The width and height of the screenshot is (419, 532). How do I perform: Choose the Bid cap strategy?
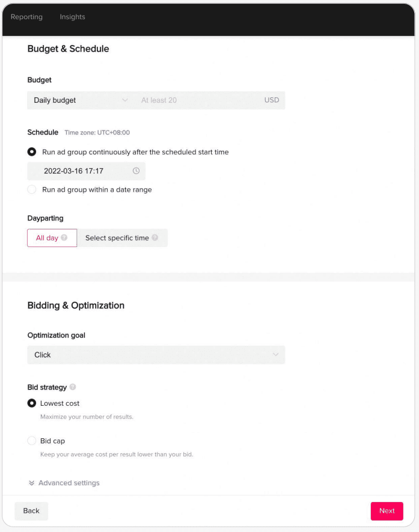click(32, 441)
